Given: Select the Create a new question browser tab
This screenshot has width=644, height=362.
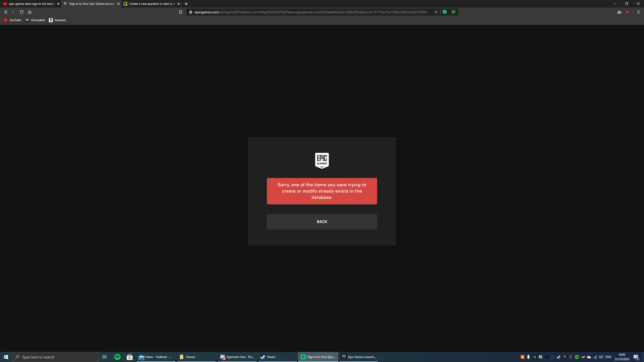Looking at the screenshot, I should 150,4.
